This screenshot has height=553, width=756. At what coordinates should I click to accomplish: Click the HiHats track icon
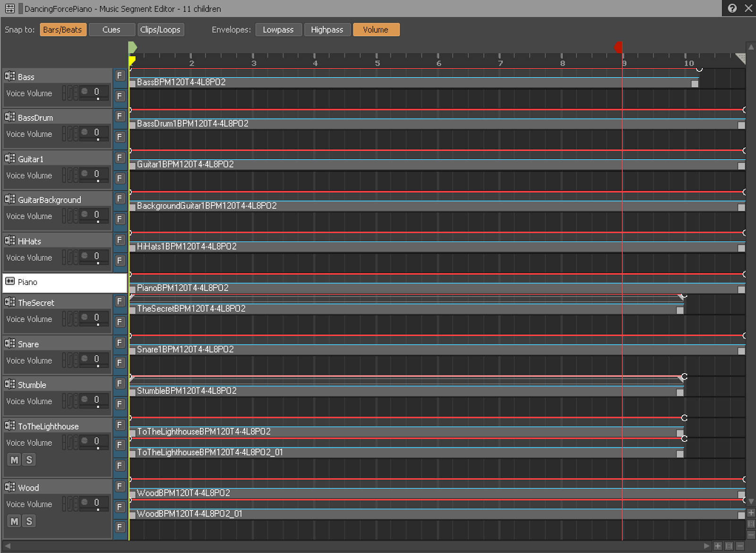point(10,240)
